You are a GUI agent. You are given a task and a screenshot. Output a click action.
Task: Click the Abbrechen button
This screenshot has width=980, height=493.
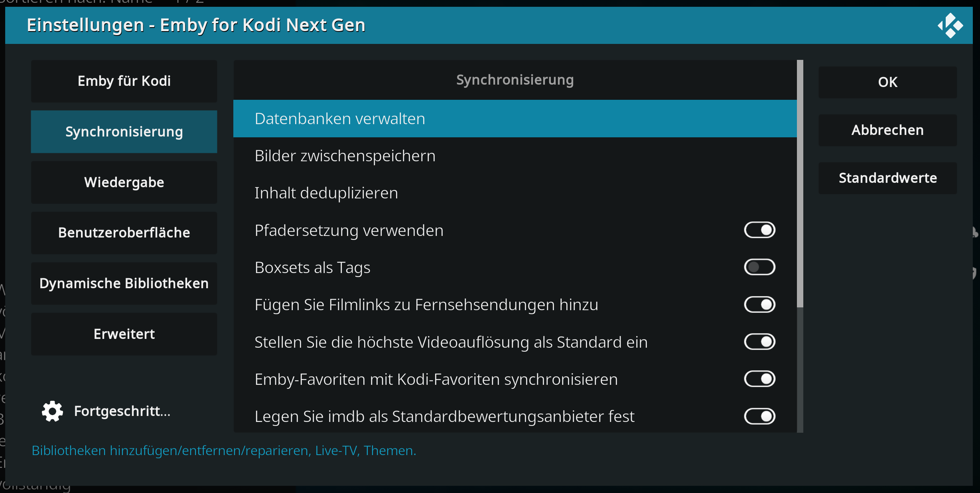click(887, 130)
